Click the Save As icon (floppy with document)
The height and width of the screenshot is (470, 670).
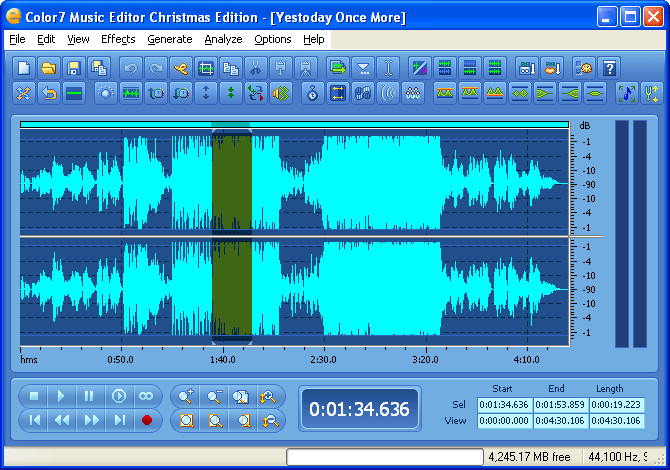click(x=99, y=68)
